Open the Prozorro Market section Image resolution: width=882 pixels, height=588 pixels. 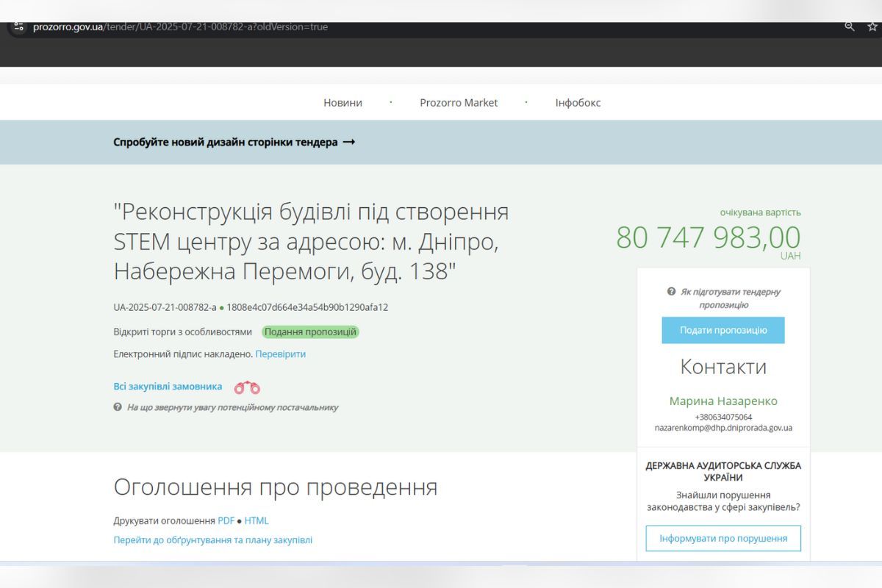(x=459, y=102)
